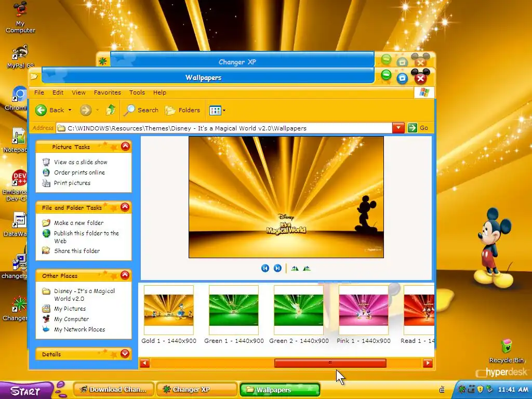This screenshot has width=532, height=399.
Task: Collapse the Other Places panel
Action: pyautogui.click(x=125, y=275)
